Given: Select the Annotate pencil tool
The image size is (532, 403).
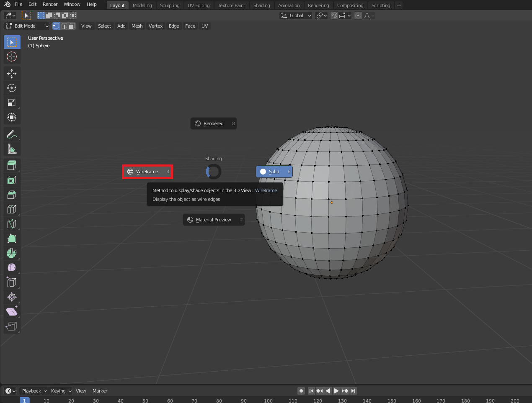Looking at the screenshot, I should (x=12, y=134).
